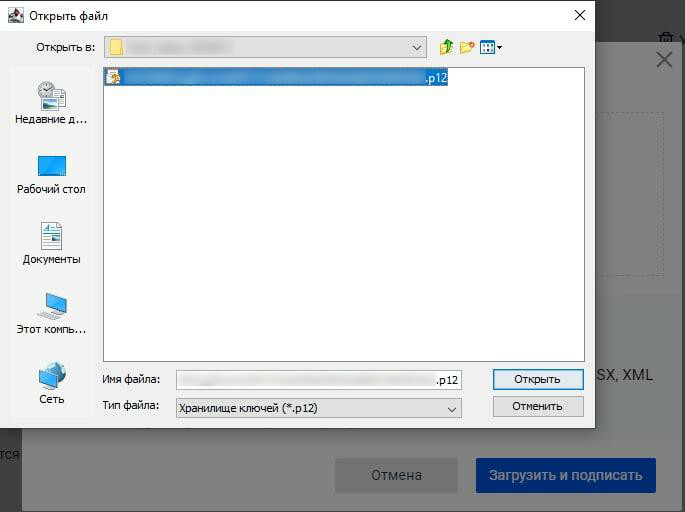Open the view menu icon dropdown
Screen dimensions: 685x512
491,47
